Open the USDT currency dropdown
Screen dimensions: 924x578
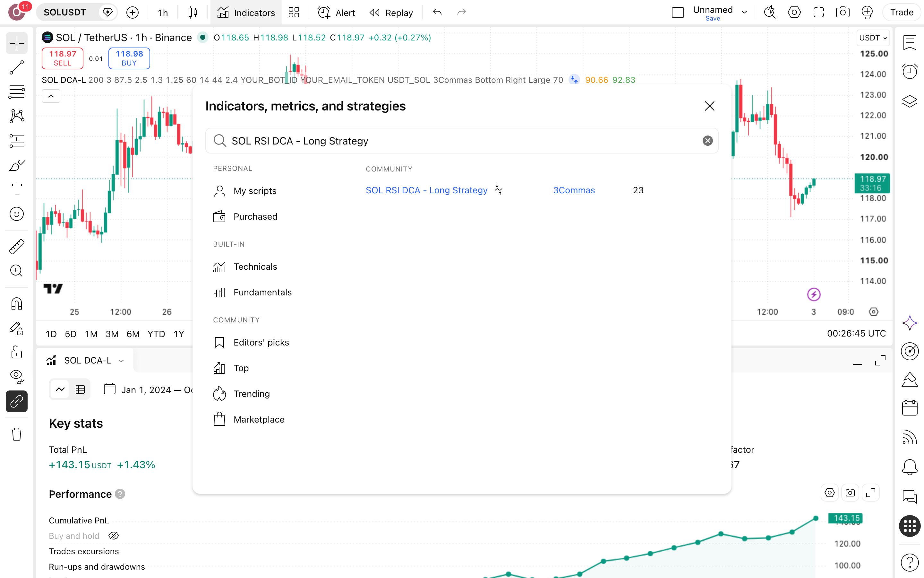click(x=873, y=38)
